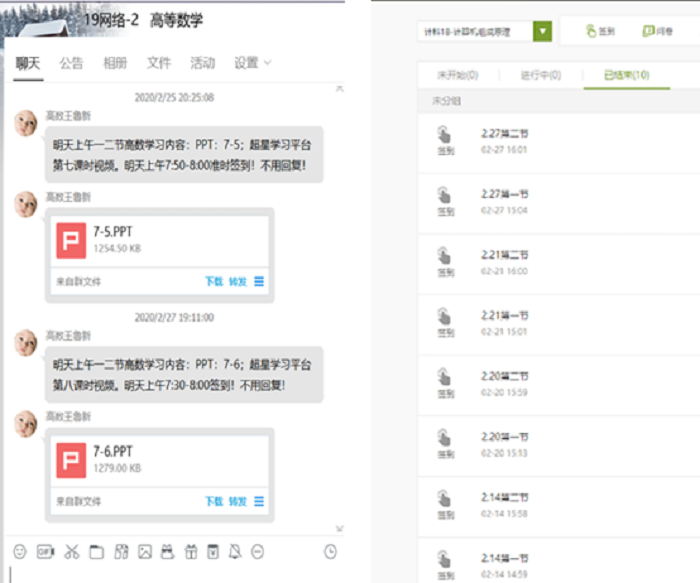The height and width of the screenshot is (583, 700).
Task: Open the 进行中(0) tab
Action: coord(541,75)
